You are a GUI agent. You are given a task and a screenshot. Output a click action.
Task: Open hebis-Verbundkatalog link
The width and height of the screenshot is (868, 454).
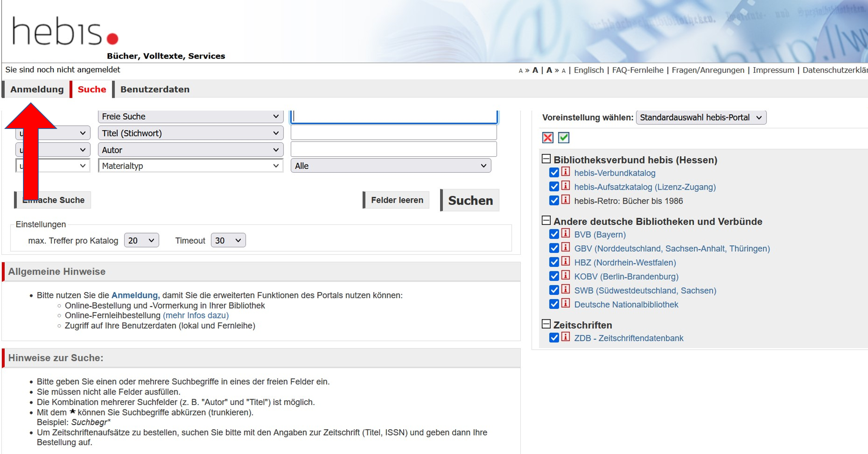click(x=615, y=173)
